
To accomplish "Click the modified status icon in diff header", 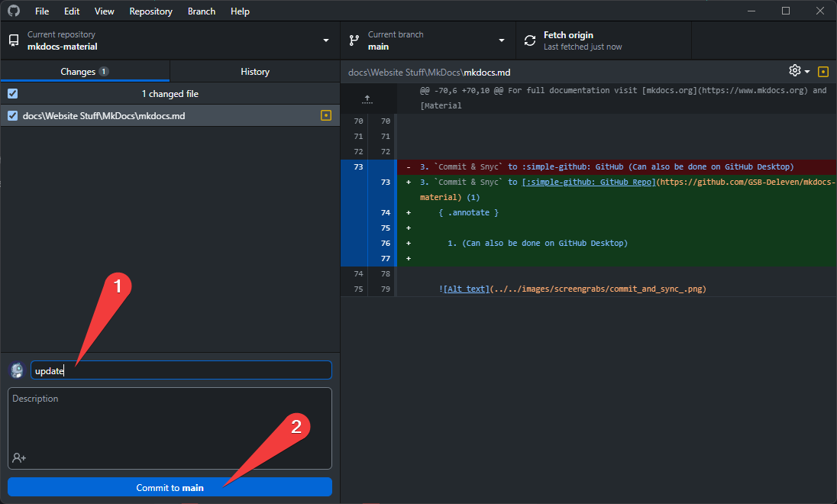I will coord(822,72).
